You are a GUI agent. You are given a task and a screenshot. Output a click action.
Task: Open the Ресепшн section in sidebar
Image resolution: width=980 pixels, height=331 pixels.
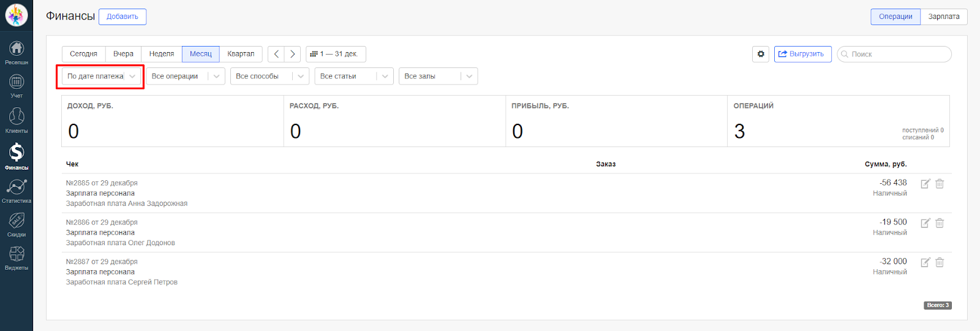tap(17, 52)
